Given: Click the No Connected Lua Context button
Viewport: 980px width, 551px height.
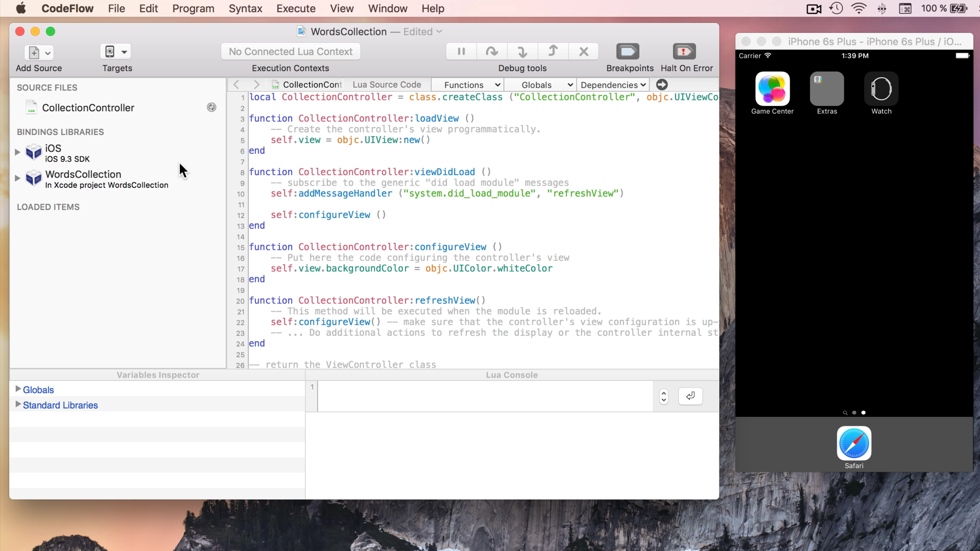Looking at the screenshot, I should tap(291, 51).
